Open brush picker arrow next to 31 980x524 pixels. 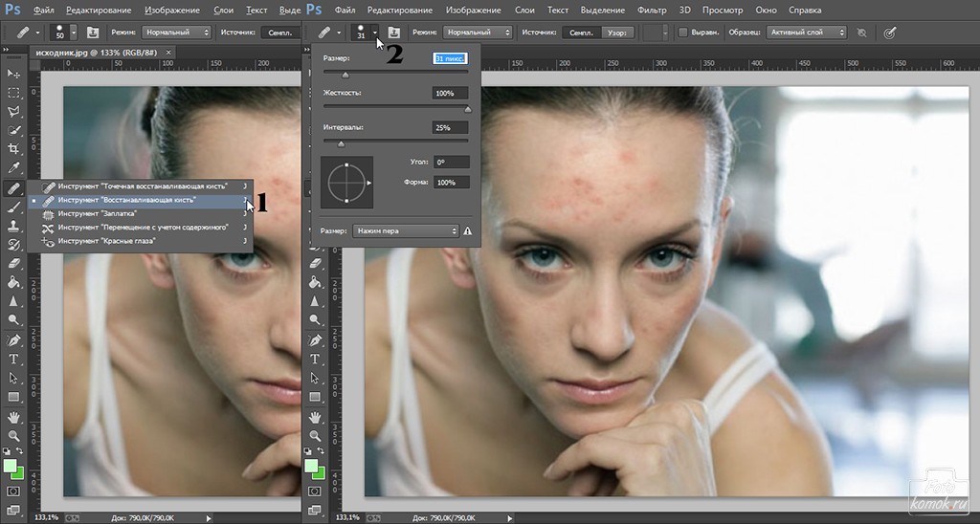point(375,33)
